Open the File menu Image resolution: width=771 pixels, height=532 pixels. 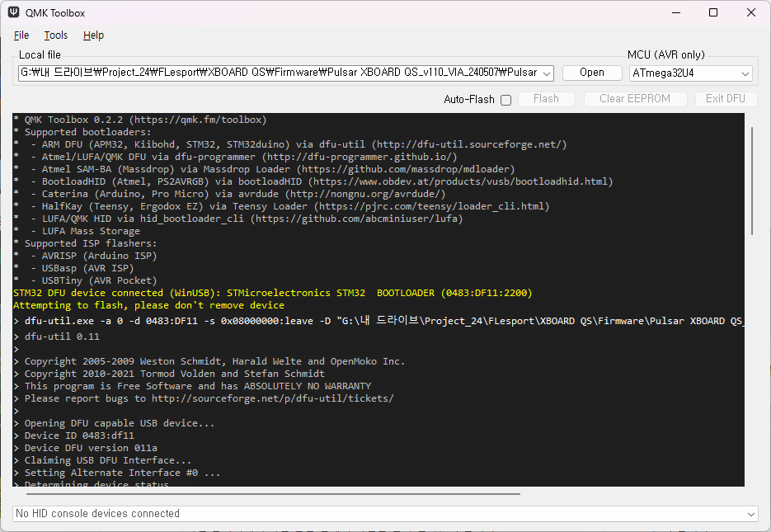click(21, 35)
